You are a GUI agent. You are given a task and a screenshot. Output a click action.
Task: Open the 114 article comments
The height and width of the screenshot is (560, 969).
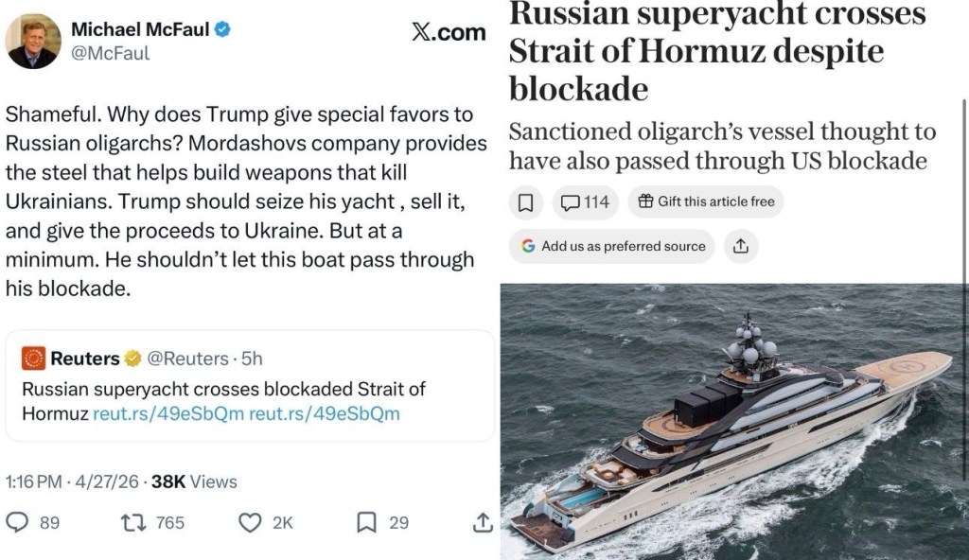584,201
